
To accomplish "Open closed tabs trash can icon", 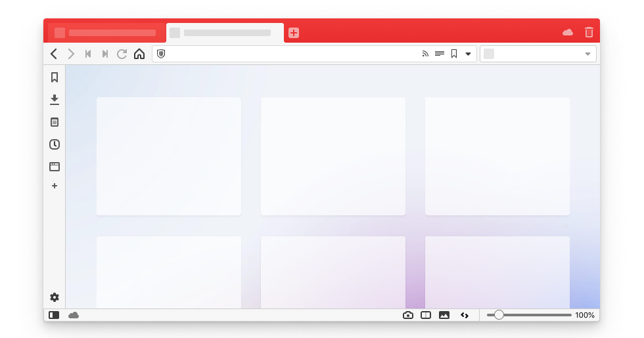I will pyautogui.click(x=589, y=32).
